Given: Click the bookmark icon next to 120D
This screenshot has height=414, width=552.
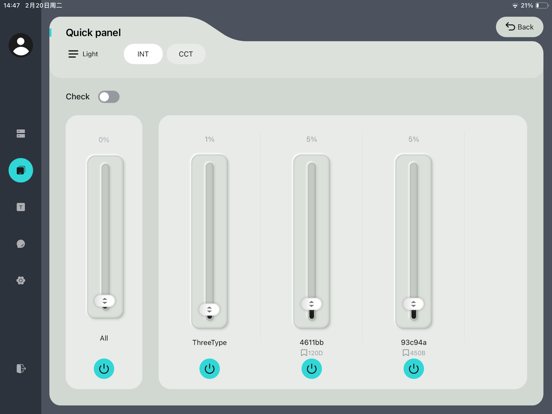Looking at the screenshot, I should tap(304, 353).
